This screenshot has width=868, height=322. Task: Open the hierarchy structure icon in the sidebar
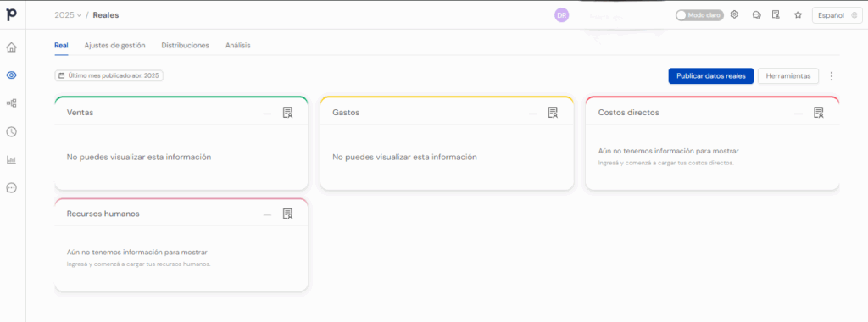[x=11, y=103]
